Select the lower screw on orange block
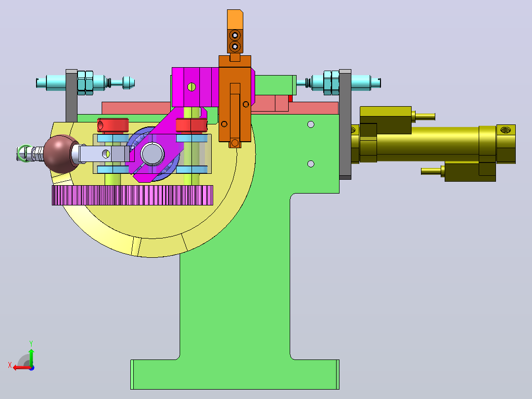Viewport: 532px width, 399px height. click(235, 46)
